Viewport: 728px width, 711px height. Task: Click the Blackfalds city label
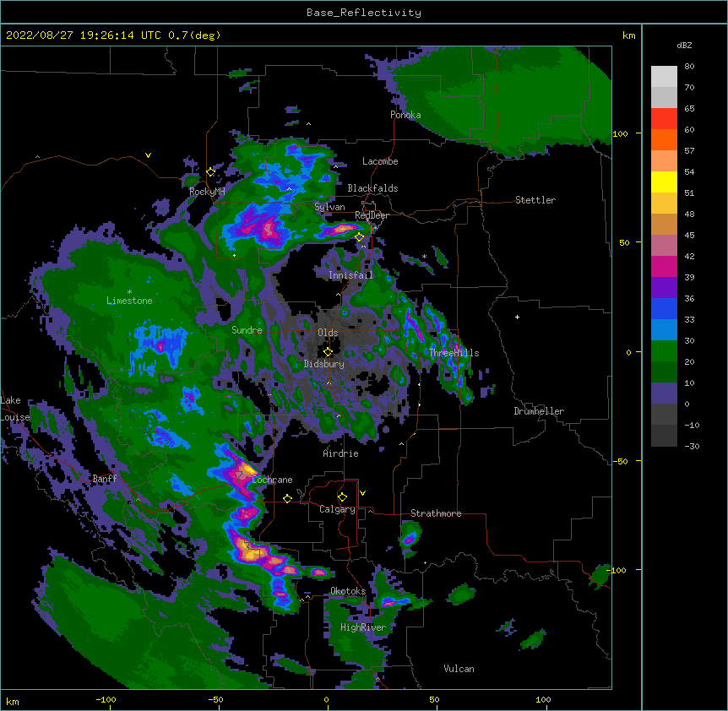click(x=372, y=188)
